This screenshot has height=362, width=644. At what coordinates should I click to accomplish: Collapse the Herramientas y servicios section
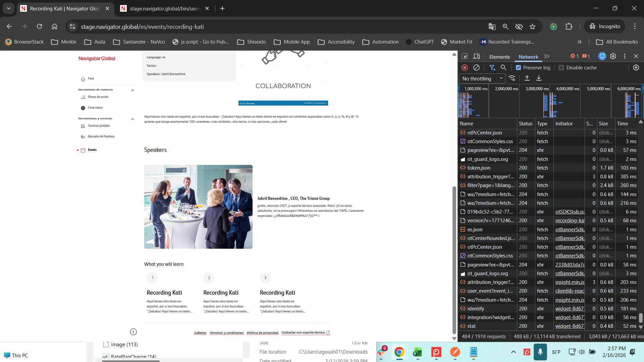pos(132,119)
